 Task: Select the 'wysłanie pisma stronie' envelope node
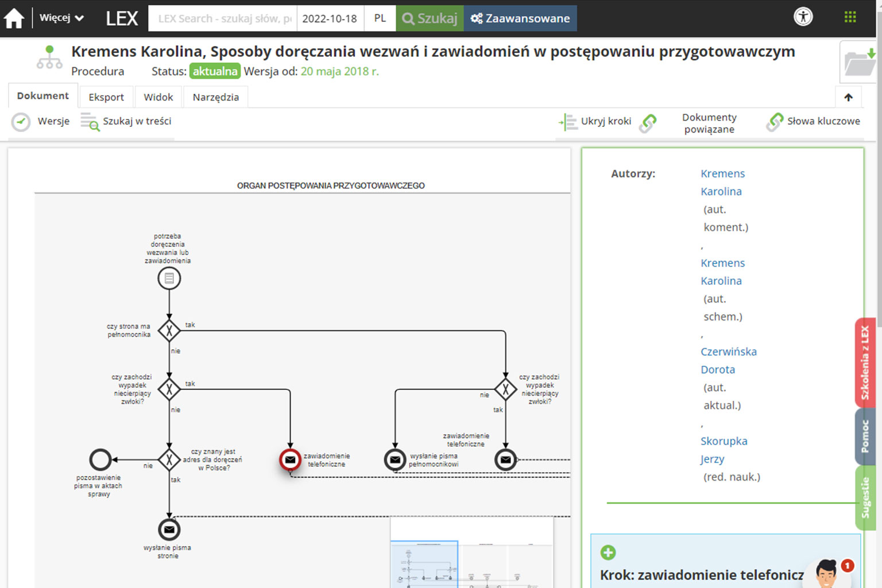tap(169, 529)
